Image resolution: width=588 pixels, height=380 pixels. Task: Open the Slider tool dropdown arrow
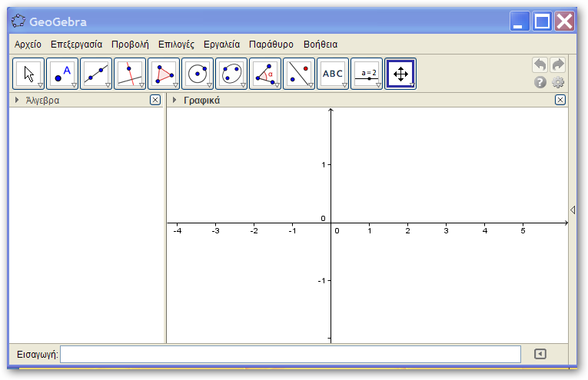click(378, 85)
